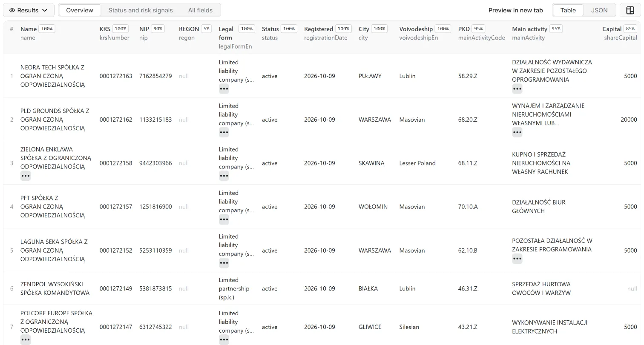Click city cell PUŁAWY

coord(370,76)
